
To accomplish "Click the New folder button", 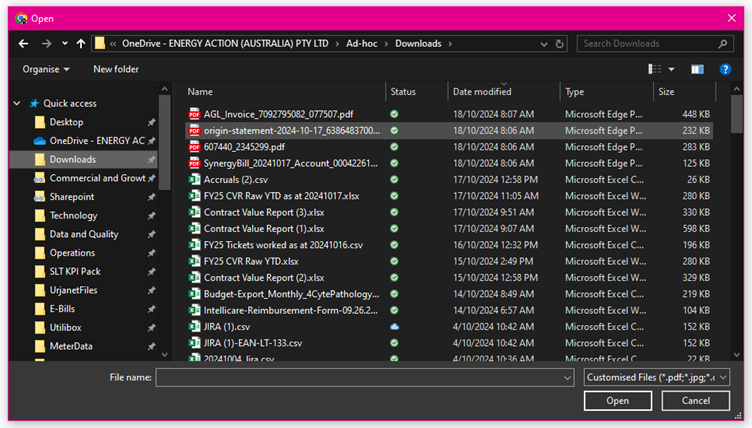I will coord(116,69).
